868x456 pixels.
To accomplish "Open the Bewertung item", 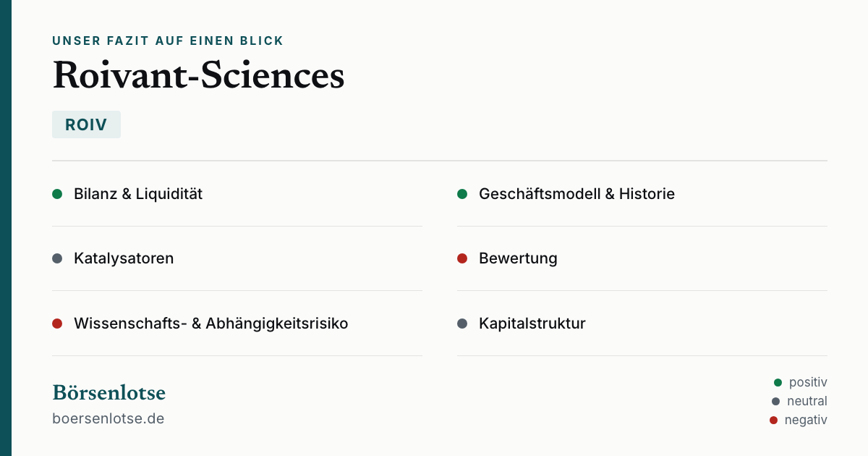I will [642, 258].
